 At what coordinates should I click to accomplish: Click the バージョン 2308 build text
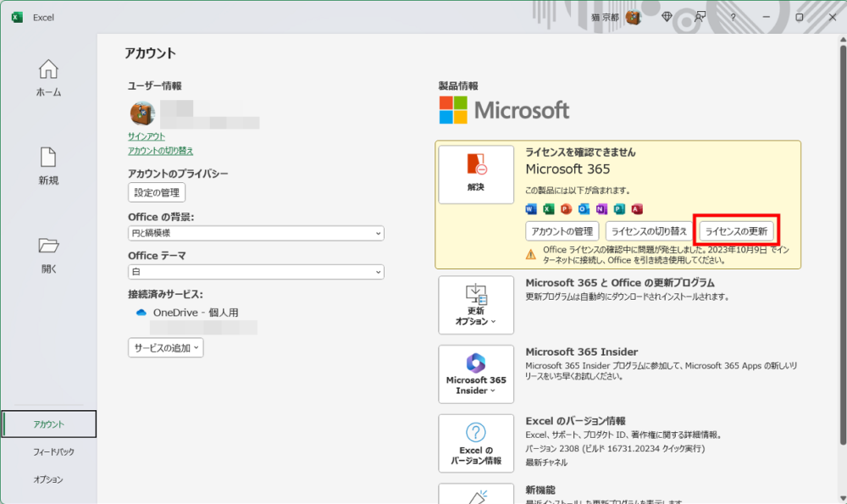[615, 448]
